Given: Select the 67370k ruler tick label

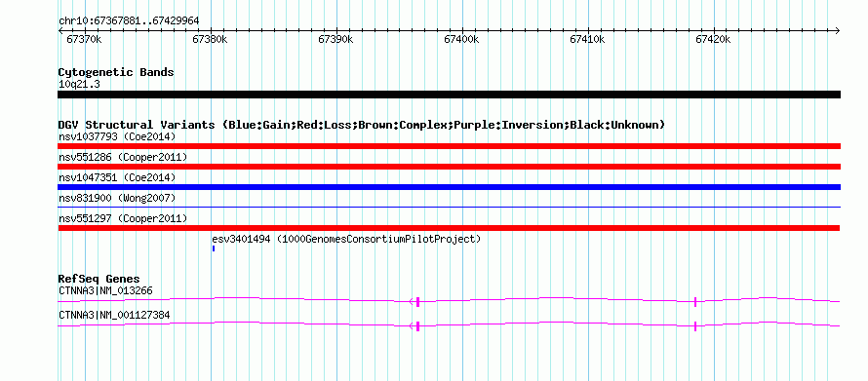Looking at the screenshot, I should click(x=84, y=39).
